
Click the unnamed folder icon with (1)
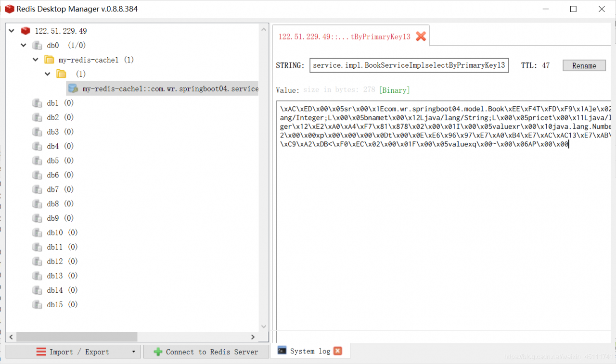(x=61, y=74)
